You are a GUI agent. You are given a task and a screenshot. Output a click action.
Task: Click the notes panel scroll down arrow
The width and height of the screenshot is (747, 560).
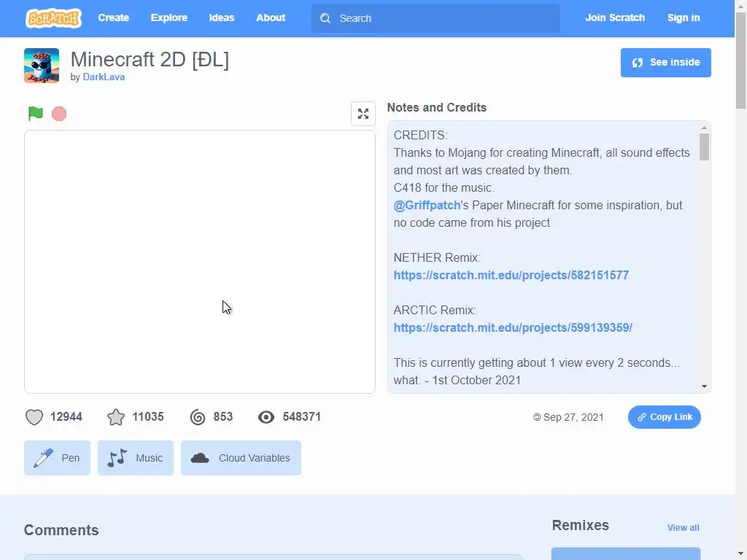[704, 386]
